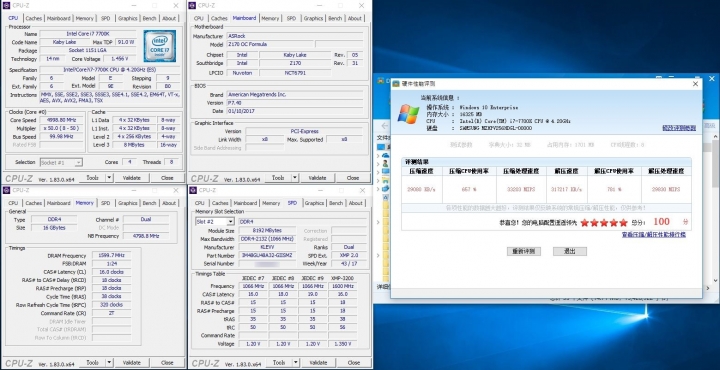Expand the OneDrive cloud node in Explorer tree
The height and width of the screenshot is (370, 720).
tap(378, 156)
